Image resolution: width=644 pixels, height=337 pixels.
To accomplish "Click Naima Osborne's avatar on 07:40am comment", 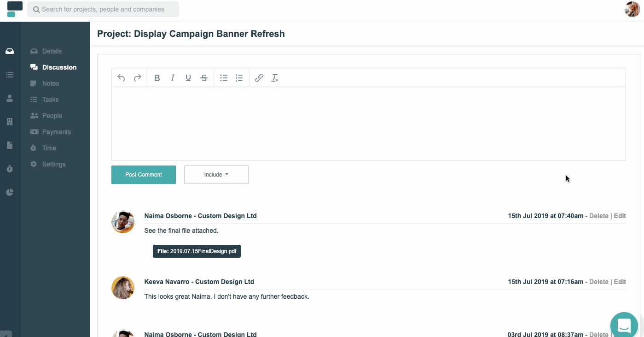I will click(123, 222).
